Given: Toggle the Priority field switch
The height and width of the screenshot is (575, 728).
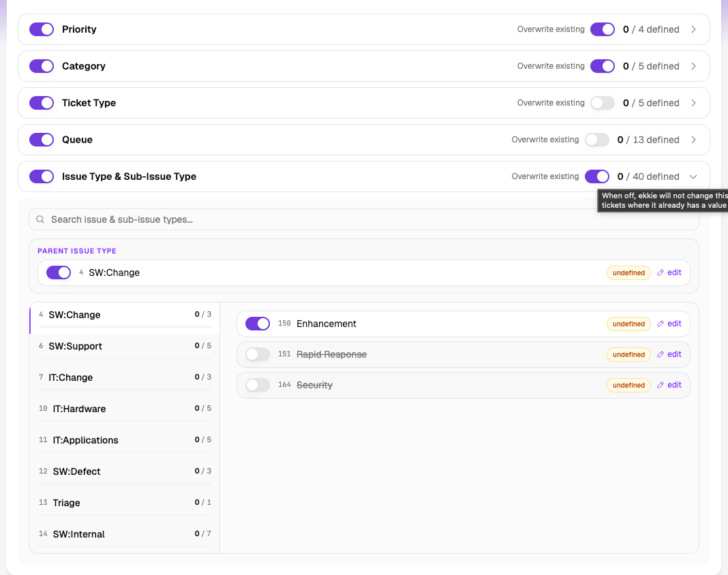Looking at the screenshot, I should (x=42, y=29).
